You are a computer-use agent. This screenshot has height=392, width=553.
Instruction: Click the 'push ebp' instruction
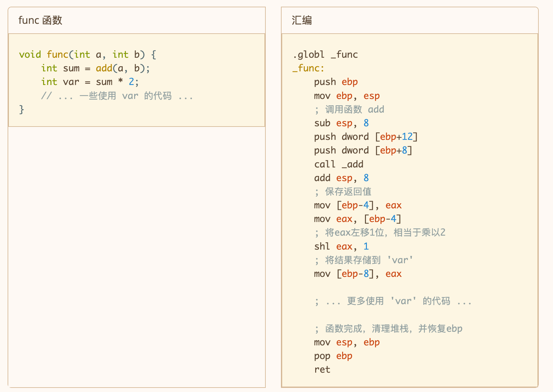pyautogui.click(x=336, y=82)
